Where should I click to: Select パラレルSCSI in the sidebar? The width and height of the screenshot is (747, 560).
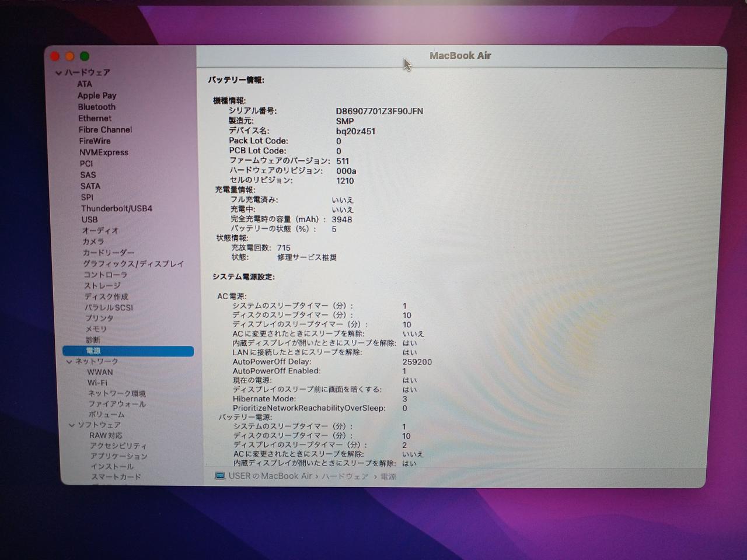pos(109,307)
